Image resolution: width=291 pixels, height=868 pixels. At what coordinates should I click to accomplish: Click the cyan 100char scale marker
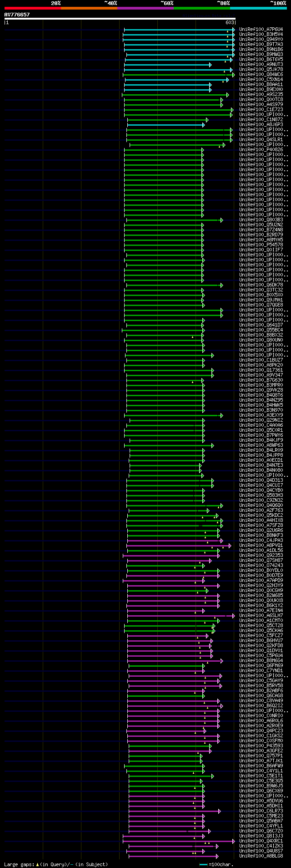click(x=203, y=864)
